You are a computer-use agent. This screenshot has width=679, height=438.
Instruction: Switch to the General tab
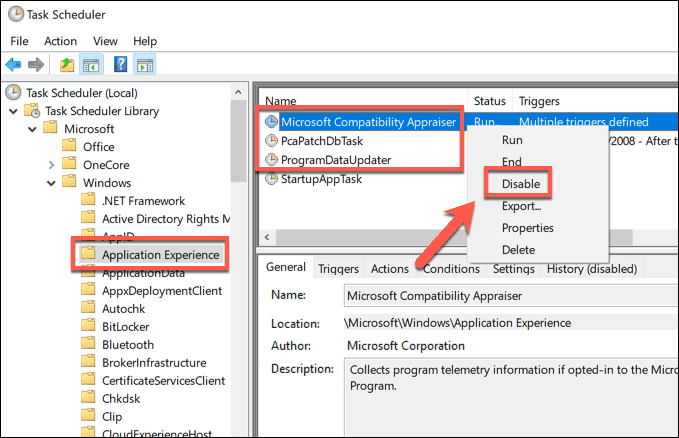pos(286,267)
